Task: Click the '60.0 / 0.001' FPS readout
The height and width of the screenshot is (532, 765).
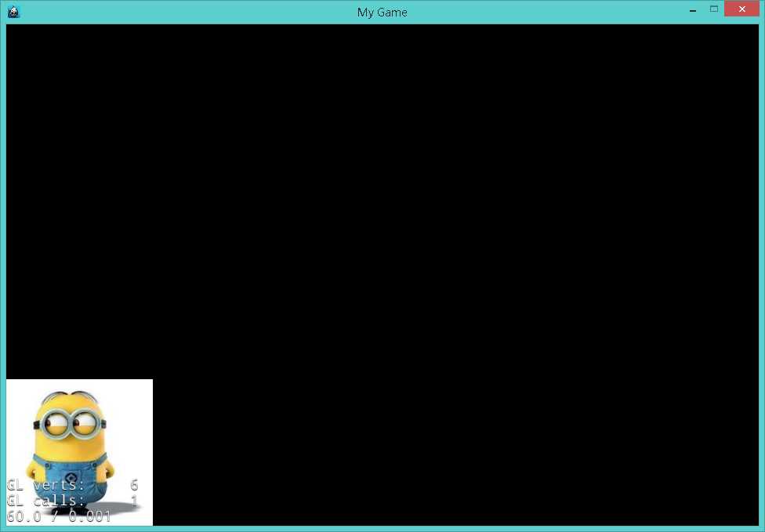Action: click(x=59, y=516)
